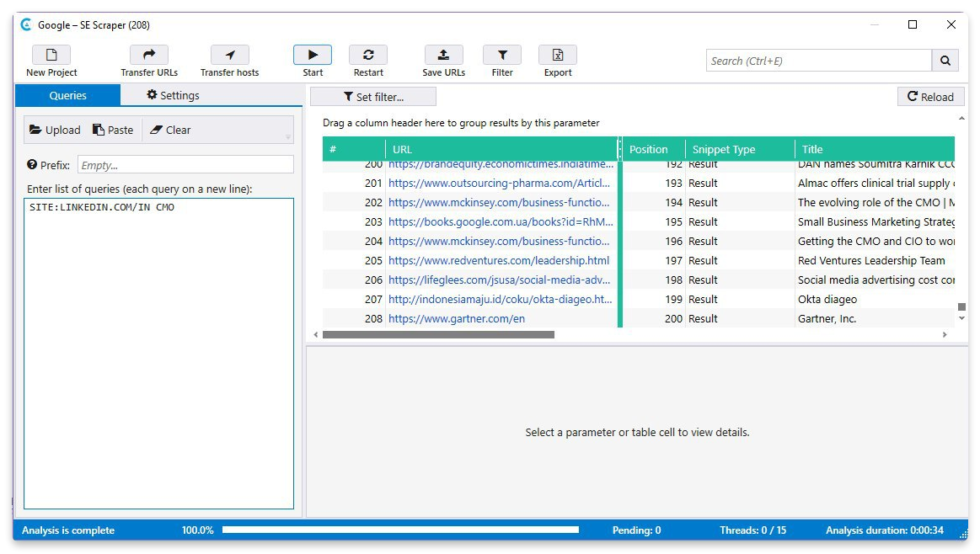Save URLs via toolbar icon

tap(444, 55)
